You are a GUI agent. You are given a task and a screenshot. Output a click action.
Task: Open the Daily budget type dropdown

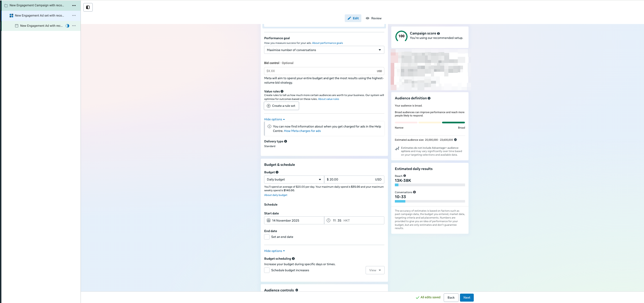point(294,179)
